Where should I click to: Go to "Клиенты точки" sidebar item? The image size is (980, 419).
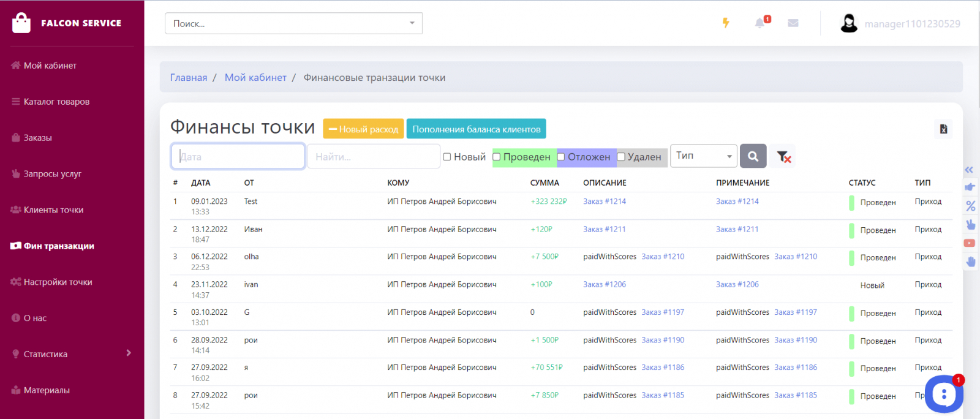[53, 210]
